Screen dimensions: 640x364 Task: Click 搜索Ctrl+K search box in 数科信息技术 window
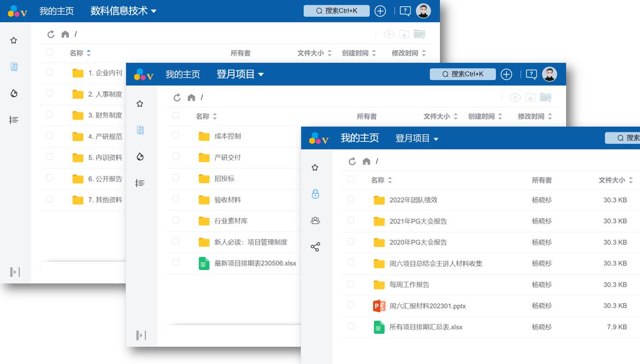(x=336, y=11)
